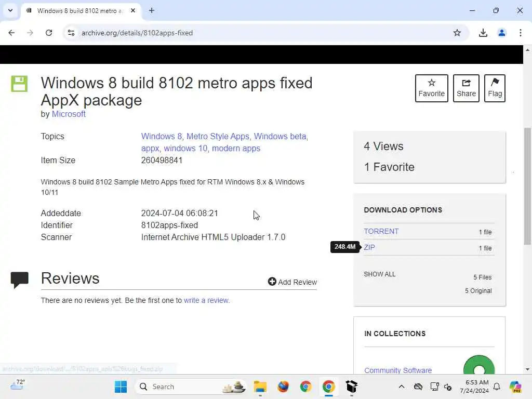Open the volume muted tray icon
This screenshot has width=532, height=399.
coord(448,387)
